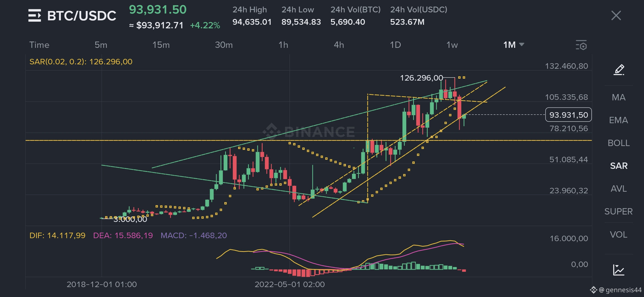This screenshot has height=297, width=644.
Task: Open chart indicator settings icon
Action: (x=581, y=45)
